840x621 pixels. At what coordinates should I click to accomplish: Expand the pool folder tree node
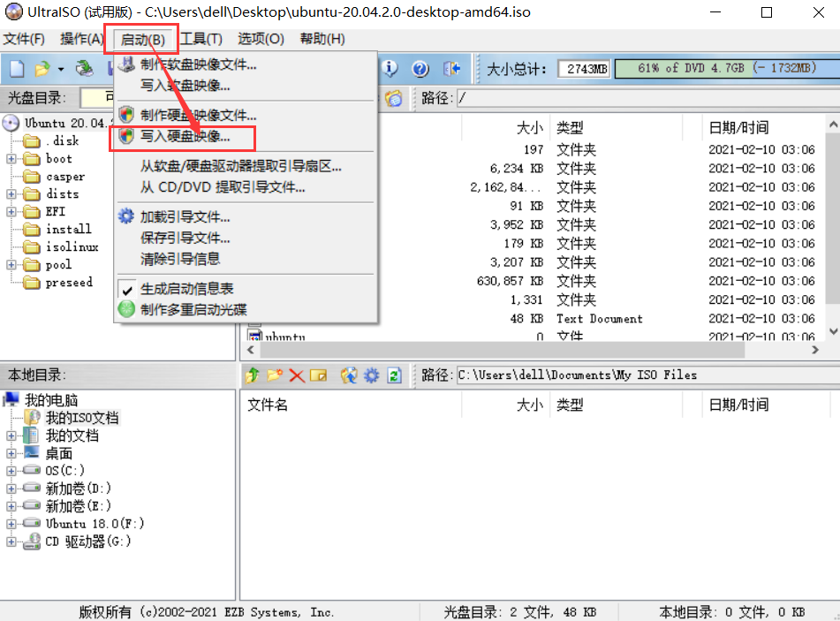click(11, 265)
